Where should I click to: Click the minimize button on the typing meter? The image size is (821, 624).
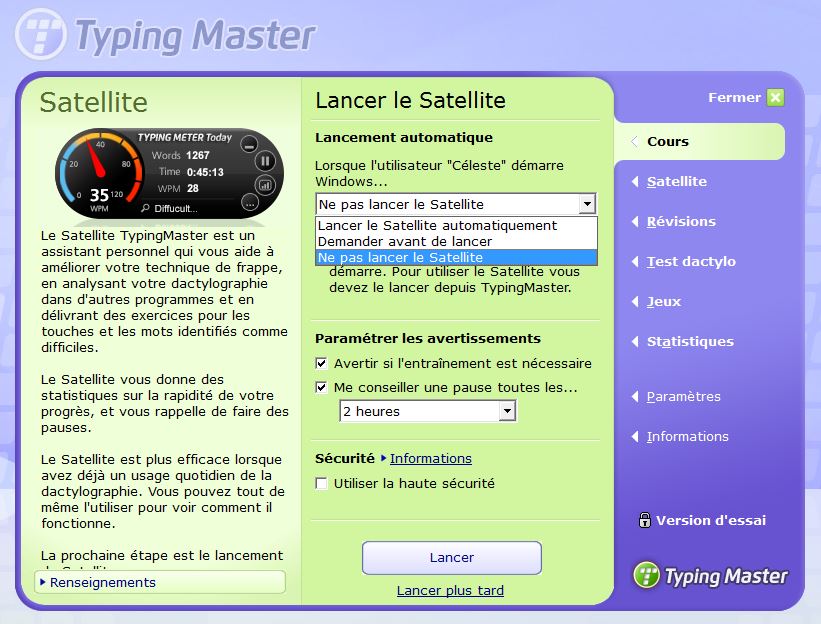click(x=249, y=143)
